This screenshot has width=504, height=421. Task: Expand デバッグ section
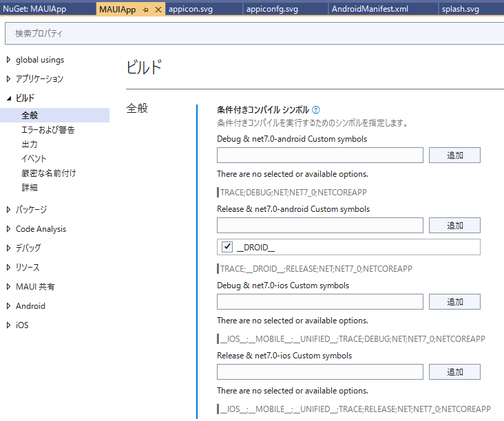[x=8, y=248]
